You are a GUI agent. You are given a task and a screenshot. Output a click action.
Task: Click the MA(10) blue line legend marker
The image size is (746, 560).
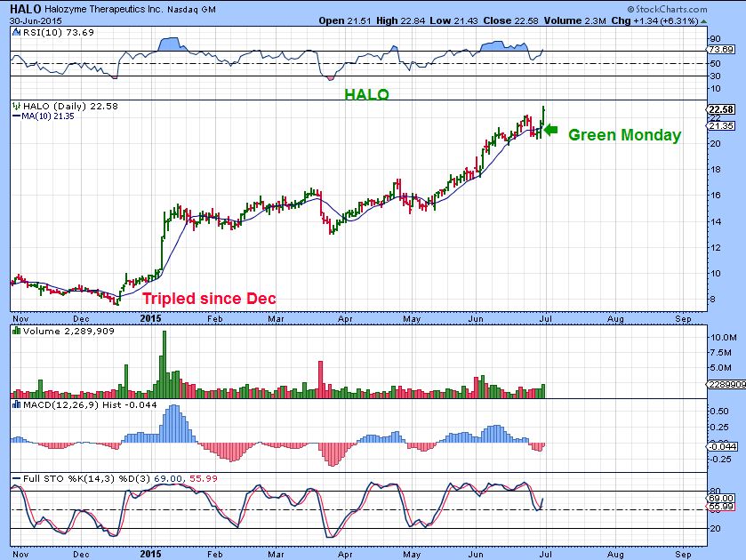[x=15, y=116]
